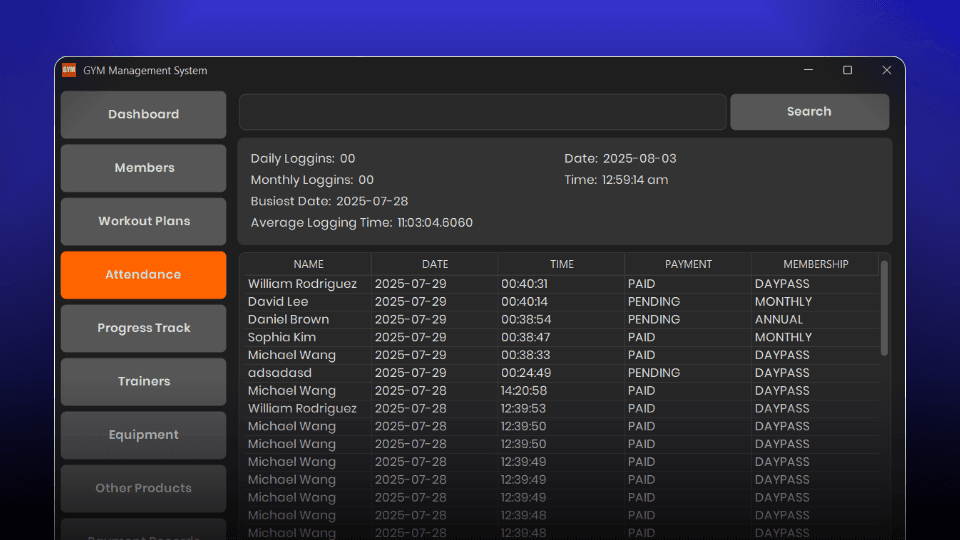
Task: Maximize the GYM Management System window
Action: [847, 70]
